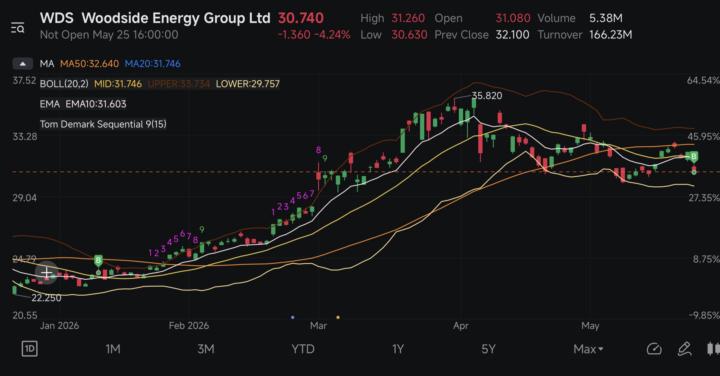Image resolution: width=720 pixels, height=376 pixels.
Task: Click the Woodside Energy Group Ltd title
Action: click(x=176, y=18)
